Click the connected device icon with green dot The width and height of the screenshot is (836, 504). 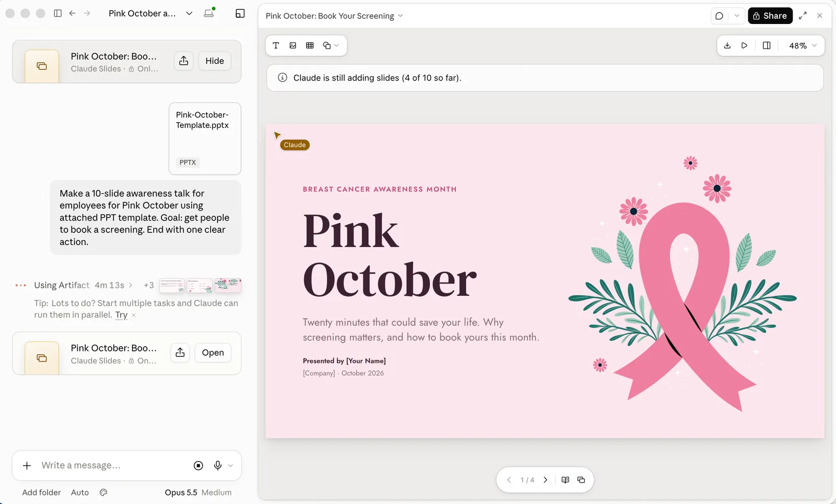pyautogui.click(x=209, y=13)
